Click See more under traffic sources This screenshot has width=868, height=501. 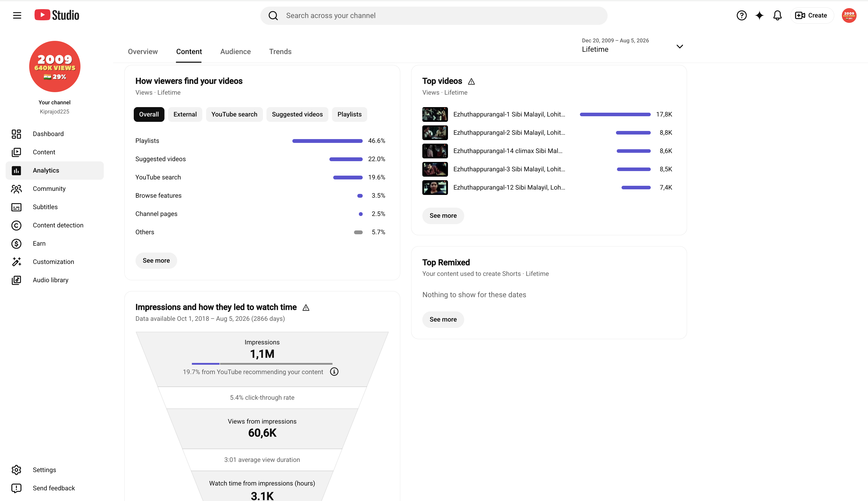(156, 260)
